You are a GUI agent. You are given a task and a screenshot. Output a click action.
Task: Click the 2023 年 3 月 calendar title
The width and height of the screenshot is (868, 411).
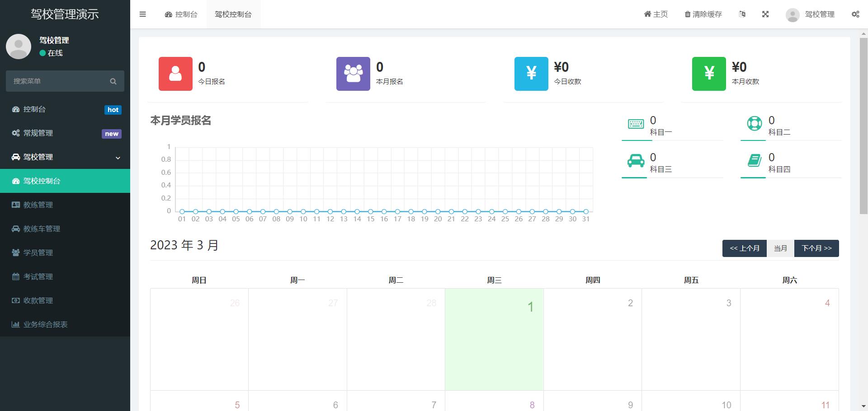pyautogui.click(x=184, y=245)
